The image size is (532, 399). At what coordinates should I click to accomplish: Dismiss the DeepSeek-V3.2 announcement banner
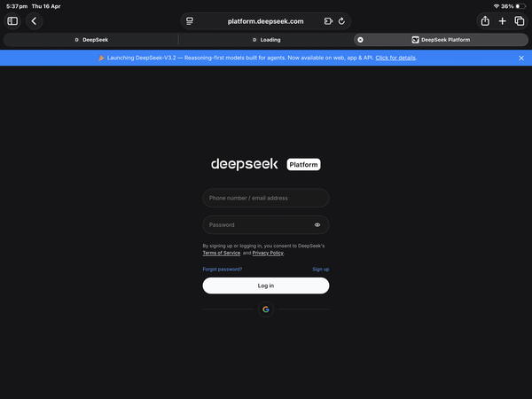pos(520,58)
